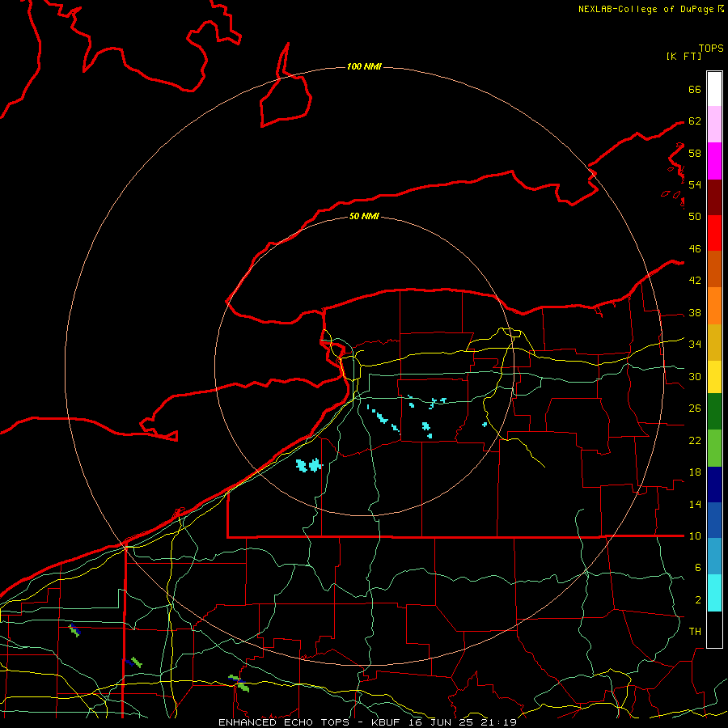Click the '[K FT]' legend units label
Image resolution: width=728 pixels, height=728 pixels.
click(684, 56)
